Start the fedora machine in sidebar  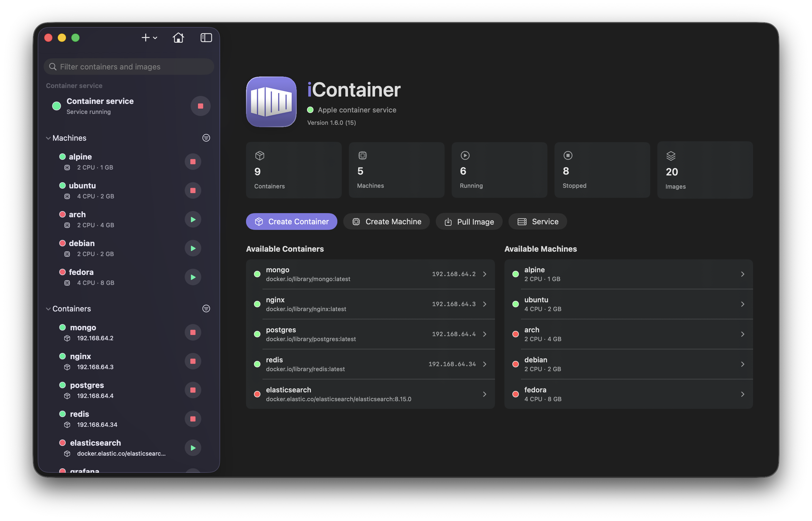[193, 277]
